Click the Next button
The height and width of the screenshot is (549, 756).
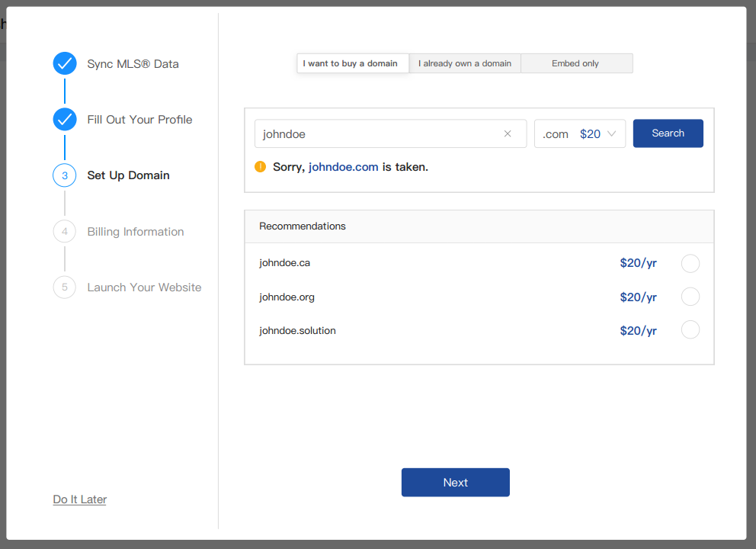pos(455,482)
